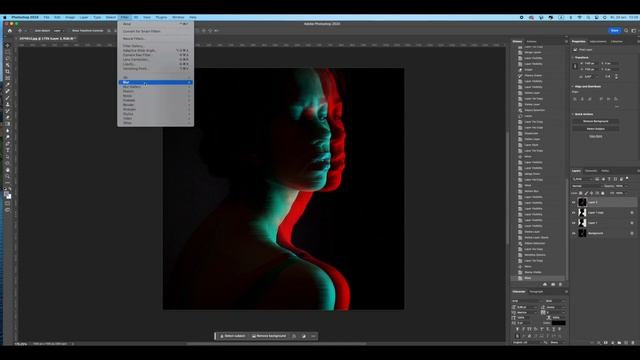
Task: Open Auto-Select Layer dropdown in options bar
Action: (x=58, y=31)
